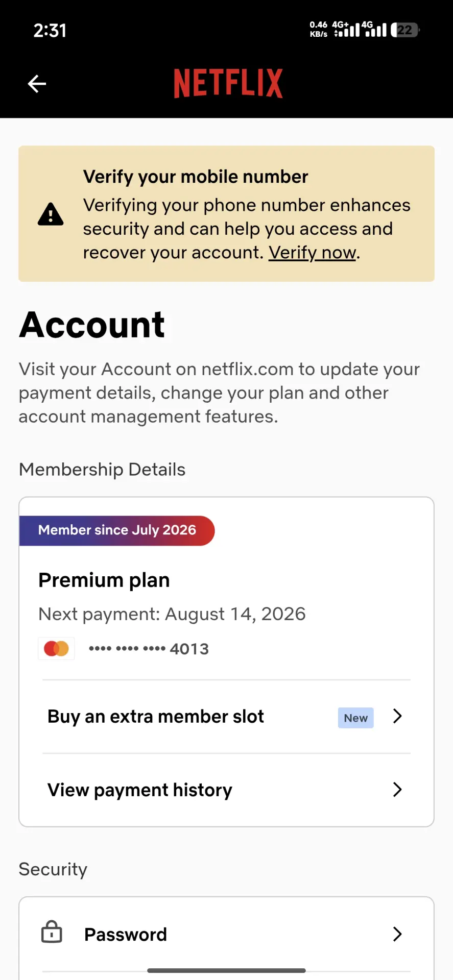
Task: Tap the 4G signal strength icon
Action: (374, 29)
